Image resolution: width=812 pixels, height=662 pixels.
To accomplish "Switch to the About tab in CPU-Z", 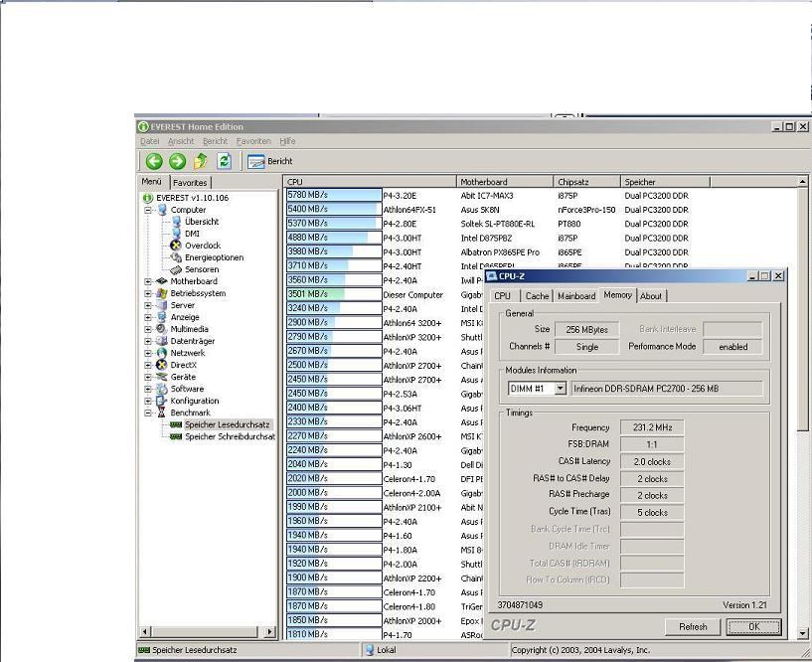I will (x=651, y=296).
